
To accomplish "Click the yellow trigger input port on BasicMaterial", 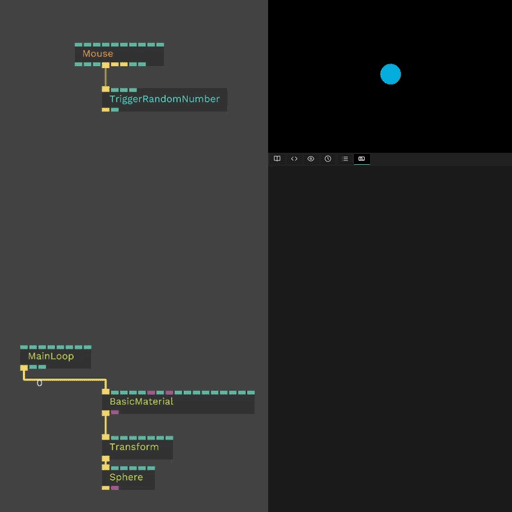I will click(x=106, y=392).
